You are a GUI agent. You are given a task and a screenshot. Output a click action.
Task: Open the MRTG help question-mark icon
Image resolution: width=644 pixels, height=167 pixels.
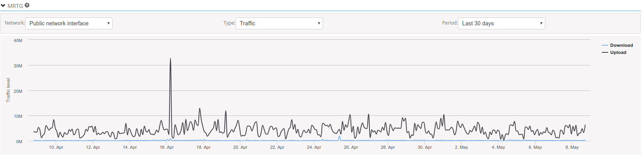coord(27,6)
